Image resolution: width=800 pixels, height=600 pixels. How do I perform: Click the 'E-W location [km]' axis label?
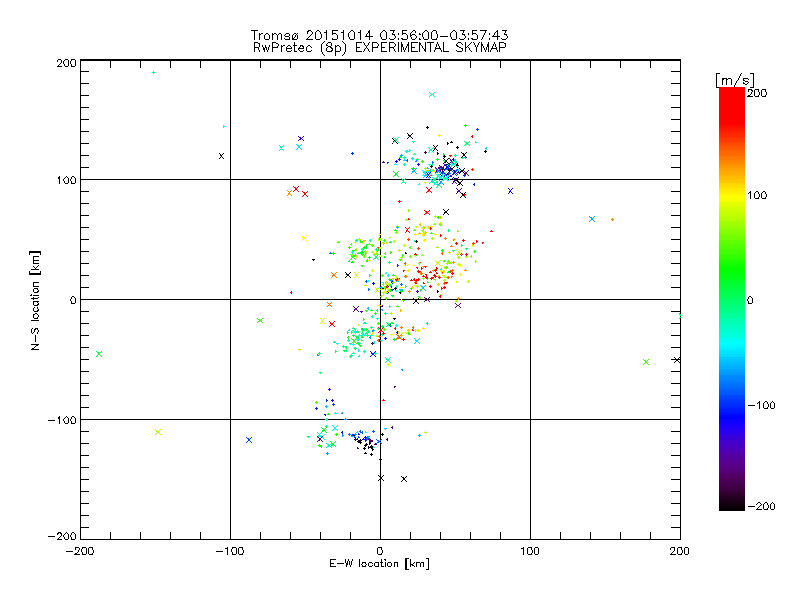pyautogui.click(x=379, y=563)
